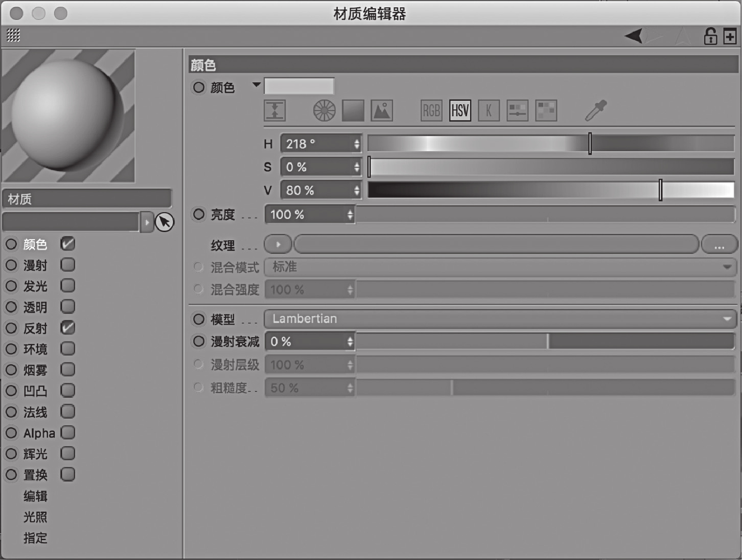Open color from picture mode
The height and width of the screenshot is (560, 742).
pos(381,110)
